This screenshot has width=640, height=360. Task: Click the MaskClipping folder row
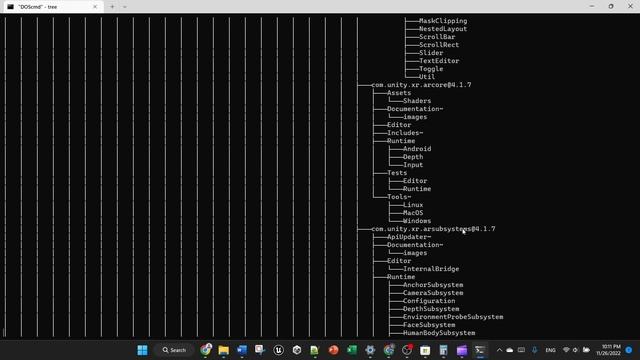443,21
